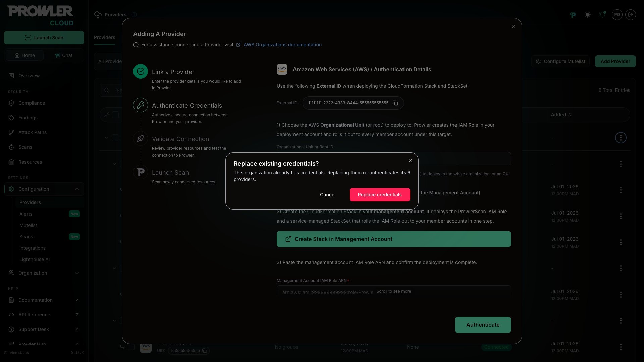The height and width of the screenshot is (362, 644).
Task: Focus Management Account IAM Role ARN field
Action: [x=394, y=292]
